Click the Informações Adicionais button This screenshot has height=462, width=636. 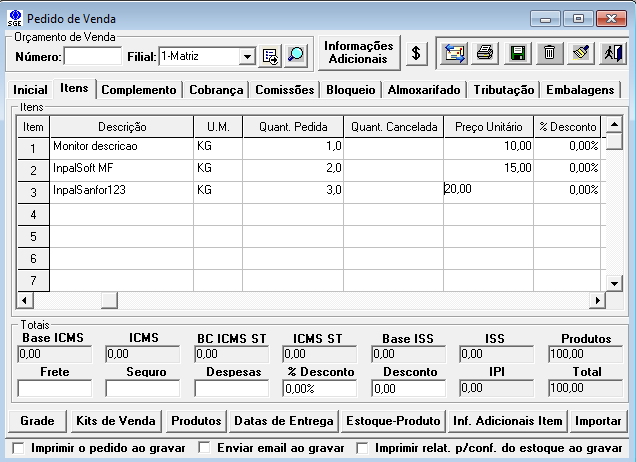coord(358,53)
